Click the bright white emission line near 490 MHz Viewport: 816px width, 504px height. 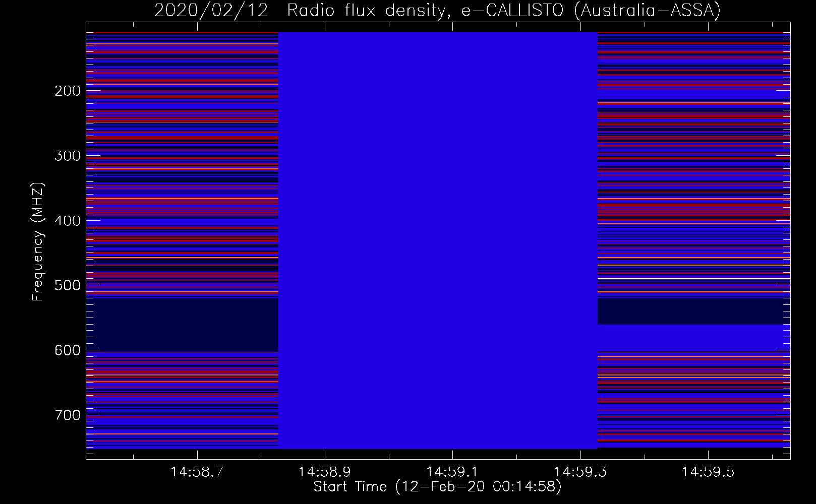[694, 279]
